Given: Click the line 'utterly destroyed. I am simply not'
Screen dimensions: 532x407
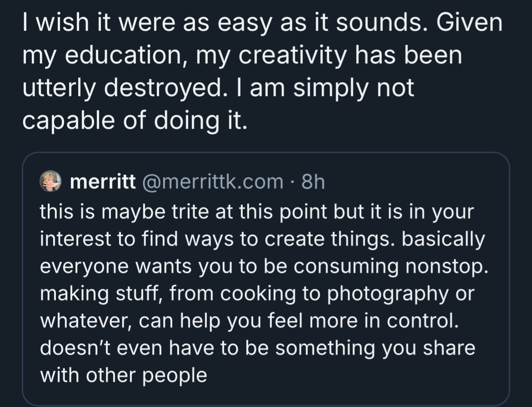Looking at the screenshot, I should coord(218,88).
